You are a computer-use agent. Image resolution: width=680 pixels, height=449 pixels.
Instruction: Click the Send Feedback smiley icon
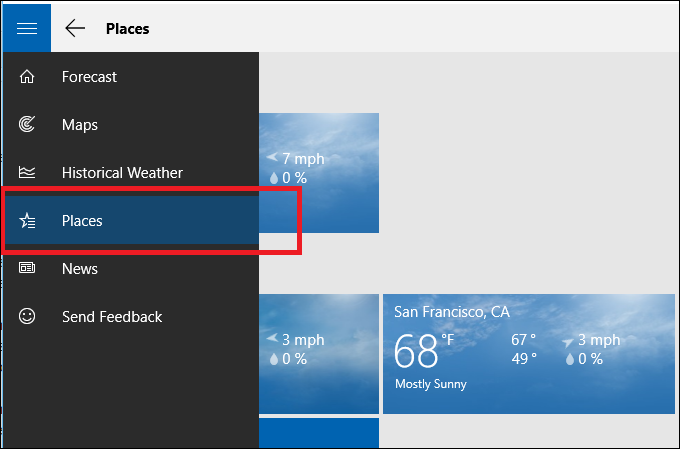click(x=27, y=317)
